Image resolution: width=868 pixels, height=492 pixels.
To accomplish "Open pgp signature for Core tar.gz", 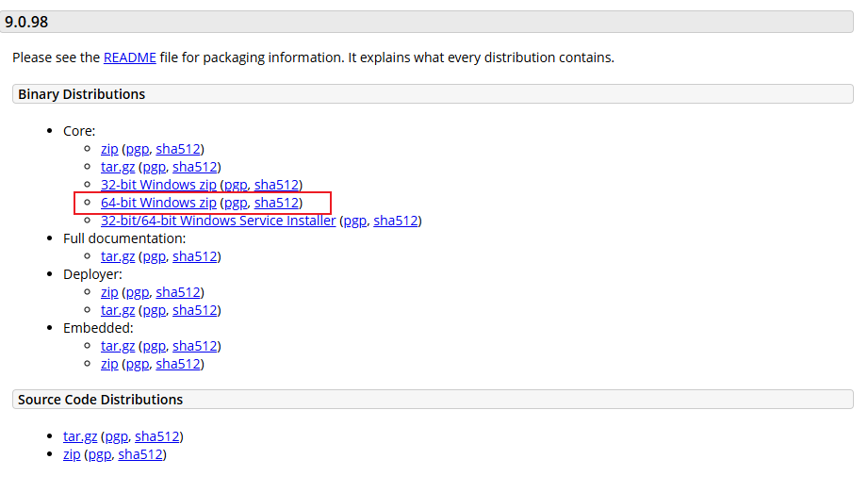I will click(154, 167).
